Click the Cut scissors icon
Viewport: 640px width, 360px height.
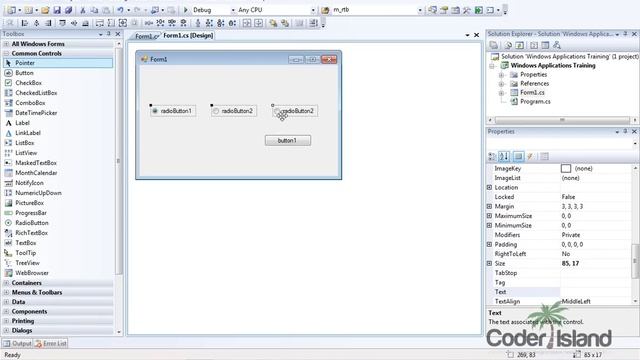click(82, 10)
